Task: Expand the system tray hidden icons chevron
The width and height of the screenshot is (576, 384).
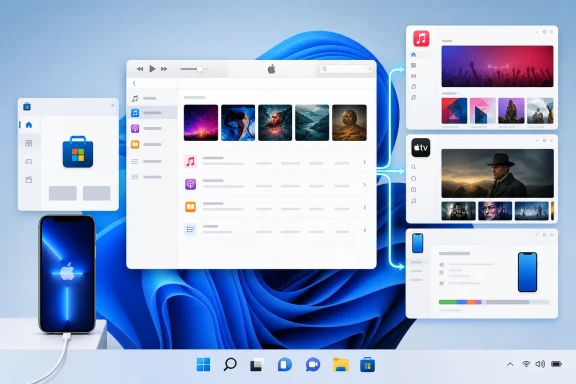Action: [x=510, y=364]
